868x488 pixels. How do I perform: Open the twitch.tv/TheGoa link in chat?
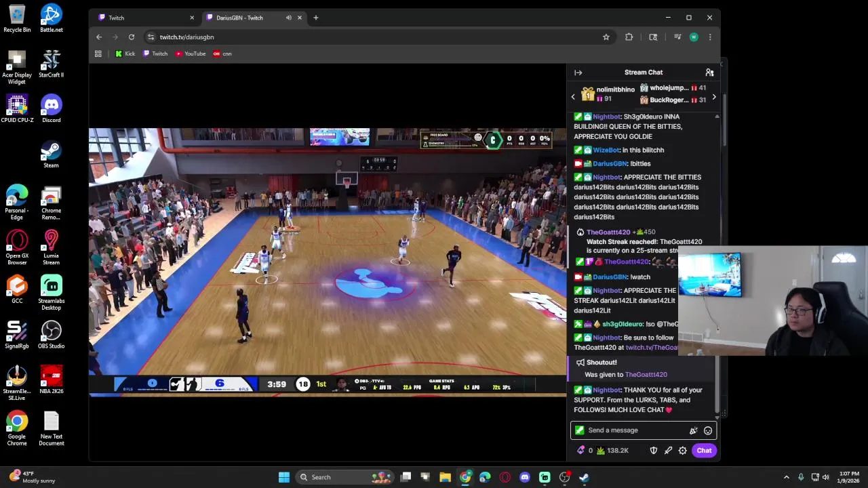click(651, 348)
